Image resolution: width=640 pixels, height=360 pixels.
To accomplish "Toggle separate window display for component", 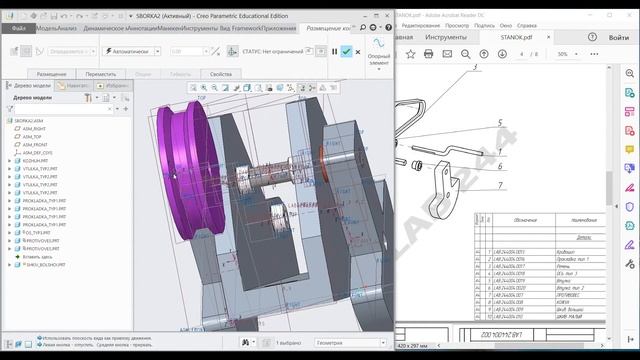I will 309,51.
